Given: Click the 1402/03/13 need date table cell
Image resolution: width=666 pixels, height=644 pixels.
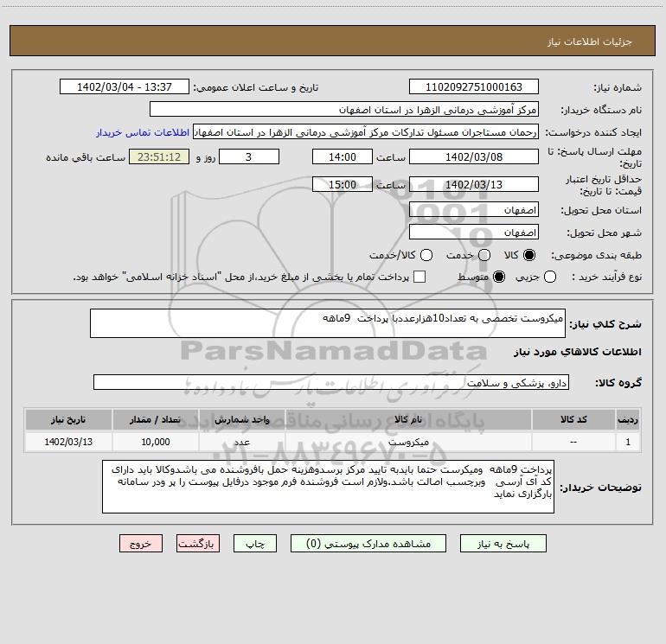Looking at the screenshot, I should point(68,442).
